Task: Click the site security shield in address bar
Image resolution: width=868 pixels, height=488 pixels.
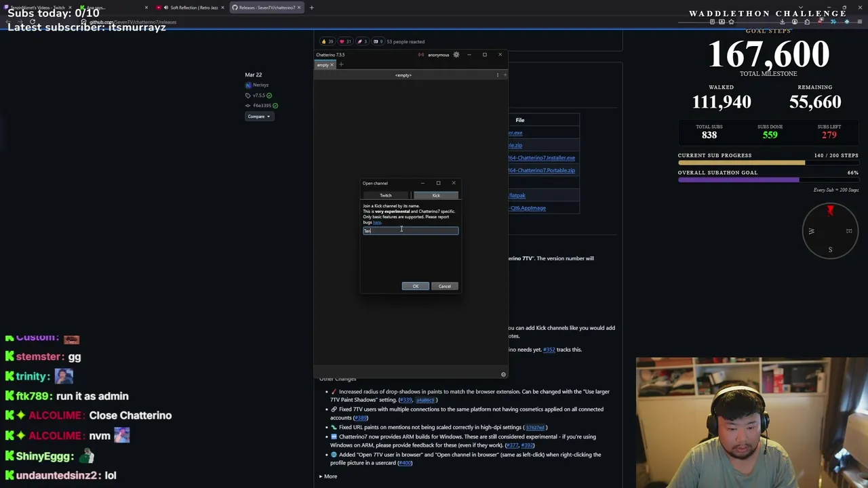Action: pyautogui.click(x=83, y=22)
